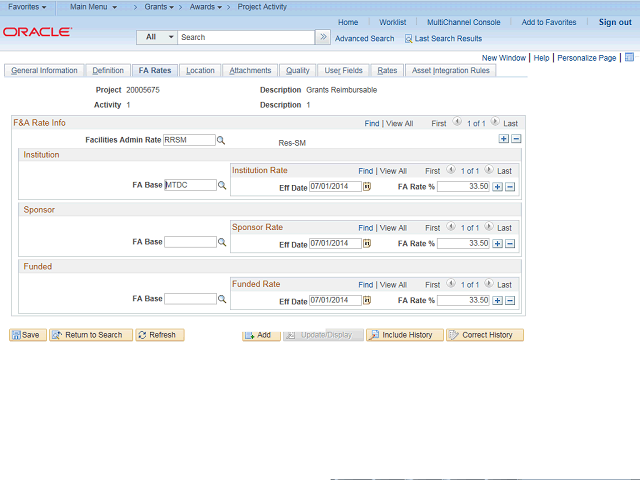Viewport: 640px width, 480px height.
Task: Open the Quality tab
Action: click(298, 70)
